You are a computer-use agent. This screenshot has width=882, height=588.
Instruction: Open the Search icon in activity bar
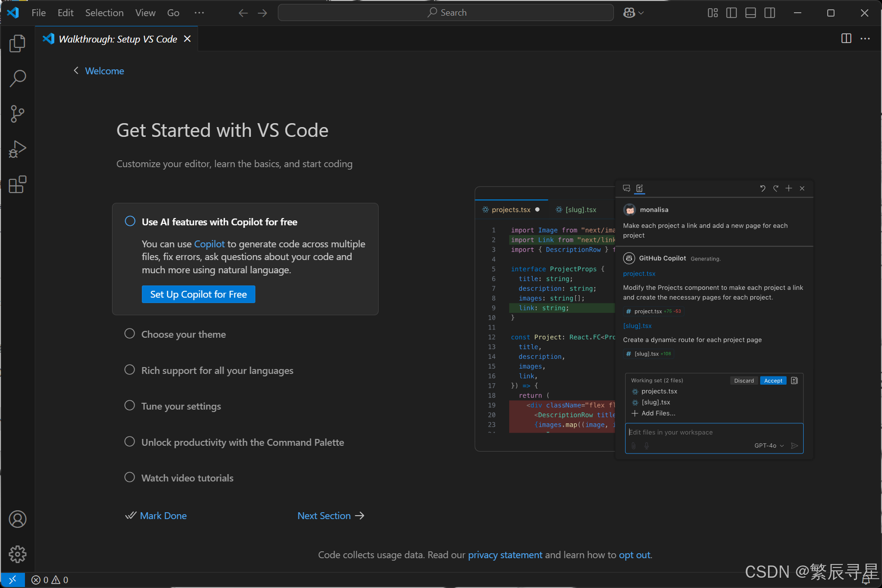[x=18, y=78]
